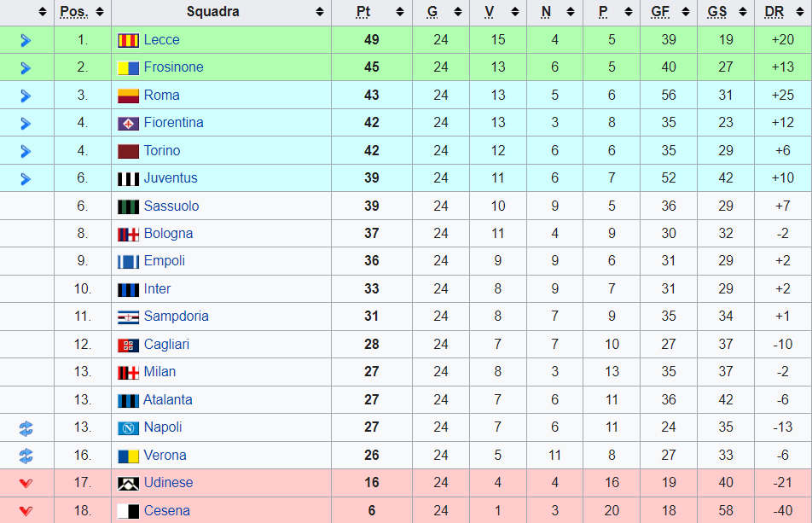Open the Roma team link

[x=161, y=96]
